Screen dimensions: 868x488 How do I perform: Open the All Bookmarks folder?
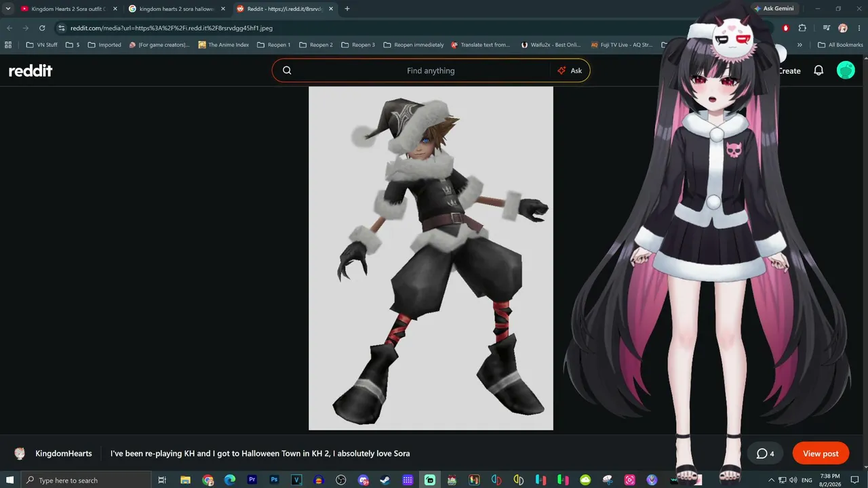pyautogui.click(x=840, y=45)
